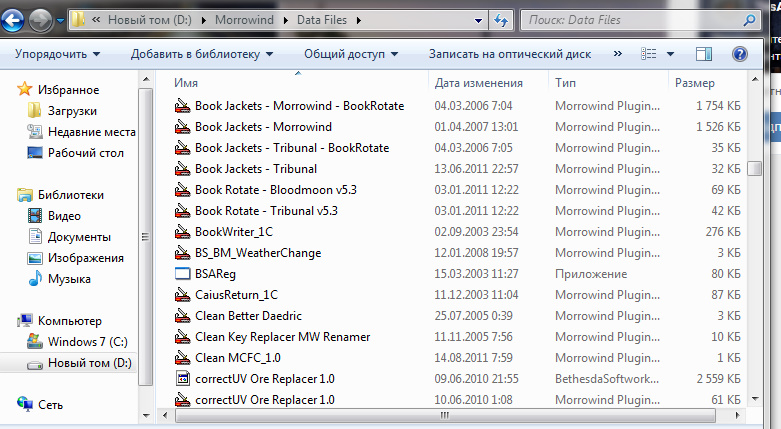781x429 pixels.
Task: Expand the arrow after 'Morrowind' breadcrumb
Action: point(285,20)
